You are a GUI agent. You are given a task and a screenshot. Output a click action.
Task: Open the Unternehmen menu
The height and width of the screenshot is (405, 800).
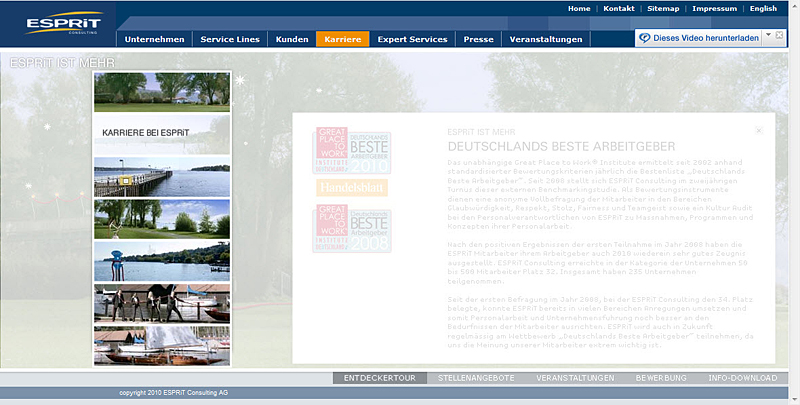click(154, 39)
